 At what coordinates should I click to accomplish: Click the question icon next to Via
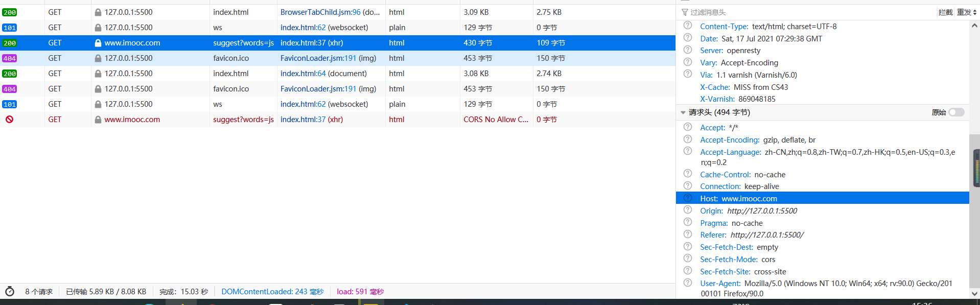coord(688,74)
